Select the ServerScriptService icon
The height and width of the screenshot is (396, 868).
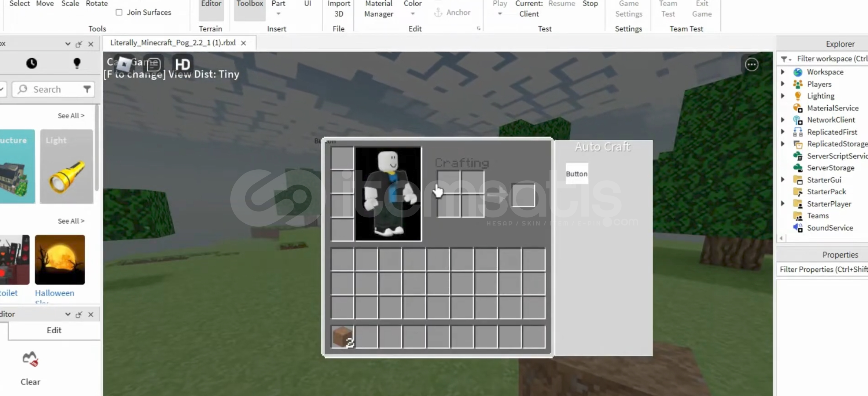[798, 156]
